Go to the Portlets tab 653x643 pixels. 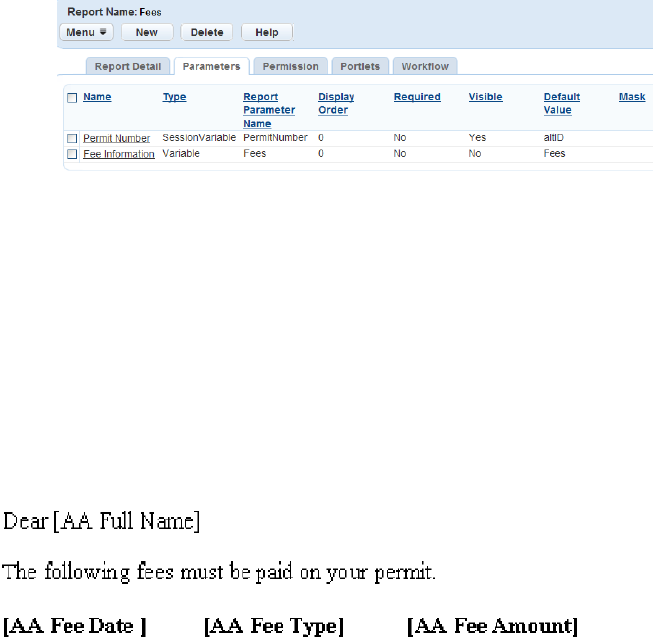(360, 67)
